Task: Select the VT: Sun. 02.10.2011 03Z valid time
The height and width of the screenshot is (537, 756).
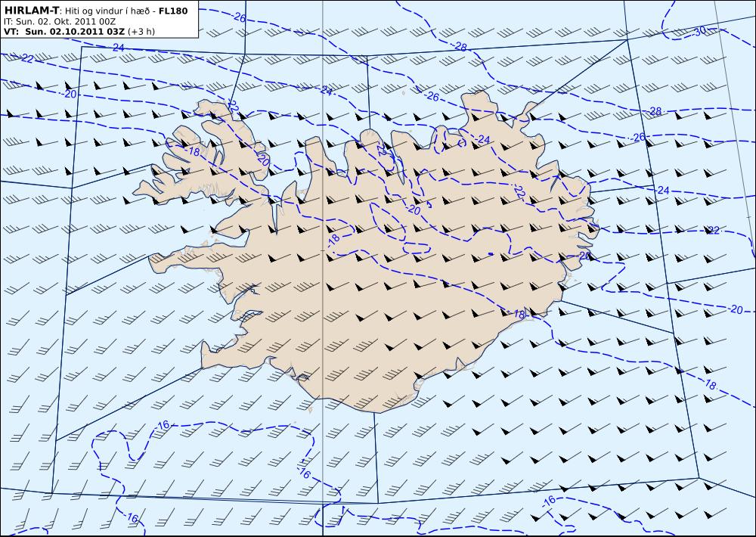Action: coord(64,31)
